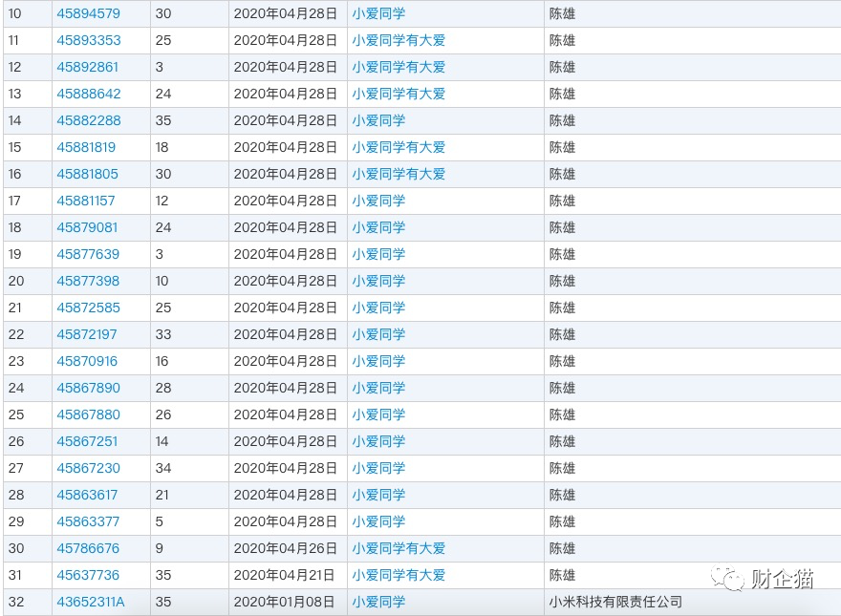The image size is (841, 616).
Task: Select class number 9 in row 30
Action: (x=160, y=548)
